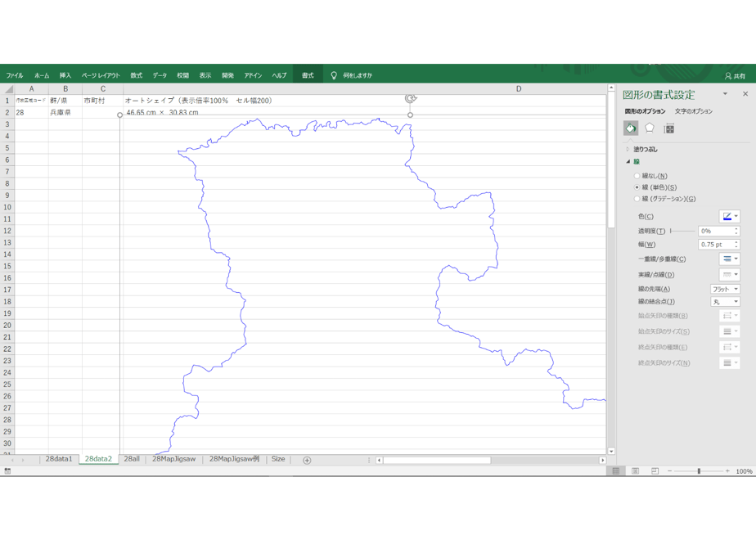The height and width of the screenshot is (540, 756).
Task: Switch to the 28MapJigsaw sheet tab
Action: pyautogui.click(x=173, y=459)
